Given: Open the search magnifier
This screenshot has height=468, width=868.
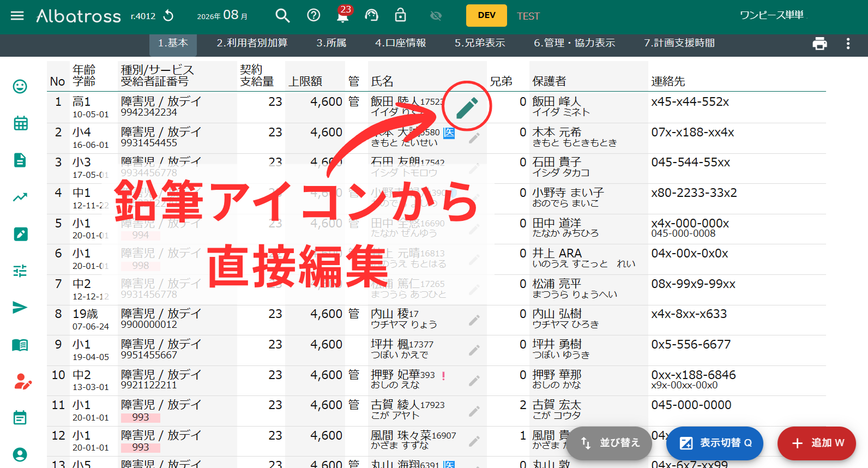Looking at the screenshot, I should pos(282,15).
